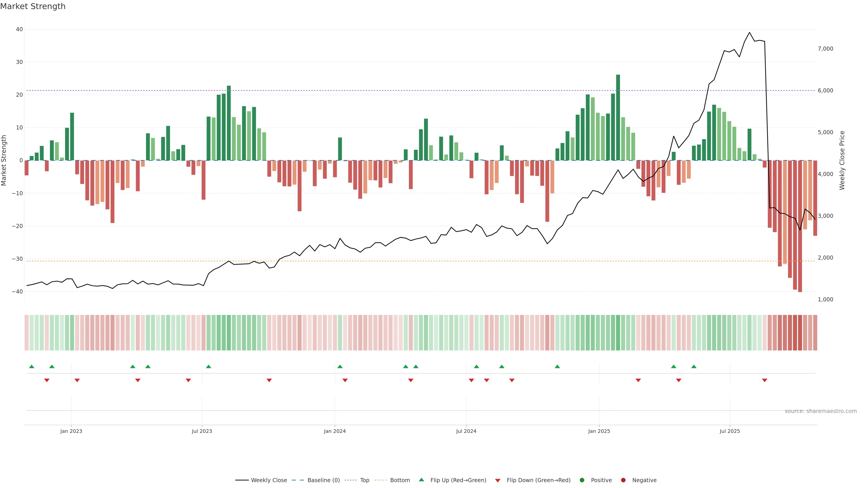Click the tallest green bar near Jan 2025
Image resolution: width=868 pixels, height=488 pixels.
pos(618,117)
